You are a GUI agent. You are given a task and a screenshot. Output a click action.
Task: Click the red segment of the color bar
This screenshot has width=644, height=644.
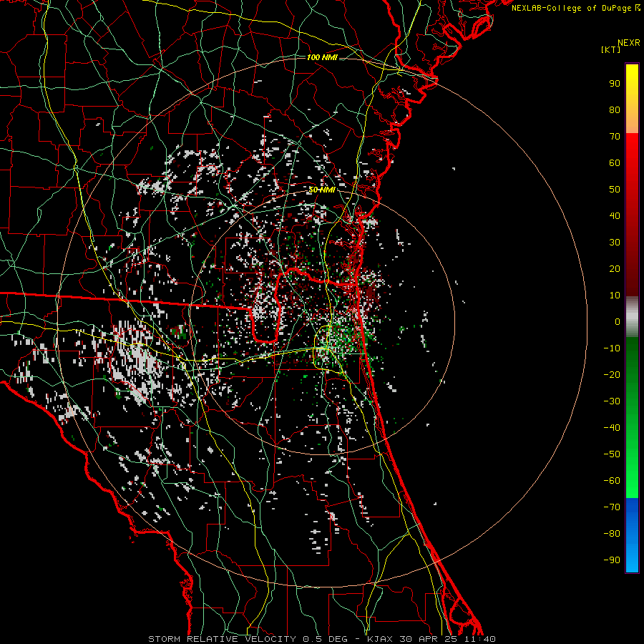point(632,215)
